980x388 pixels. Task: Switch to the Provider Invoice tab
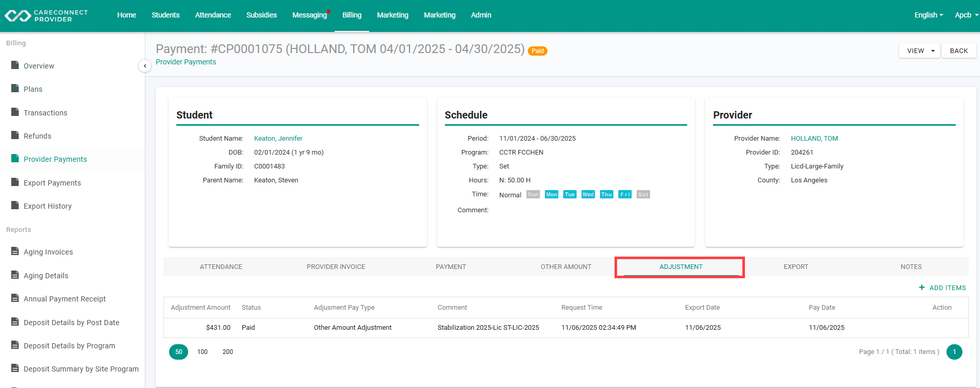tap(336, 267)
